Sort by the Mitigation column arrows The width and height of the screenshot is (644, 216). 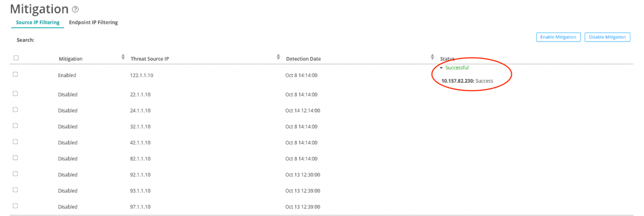(x=123, y=57)
